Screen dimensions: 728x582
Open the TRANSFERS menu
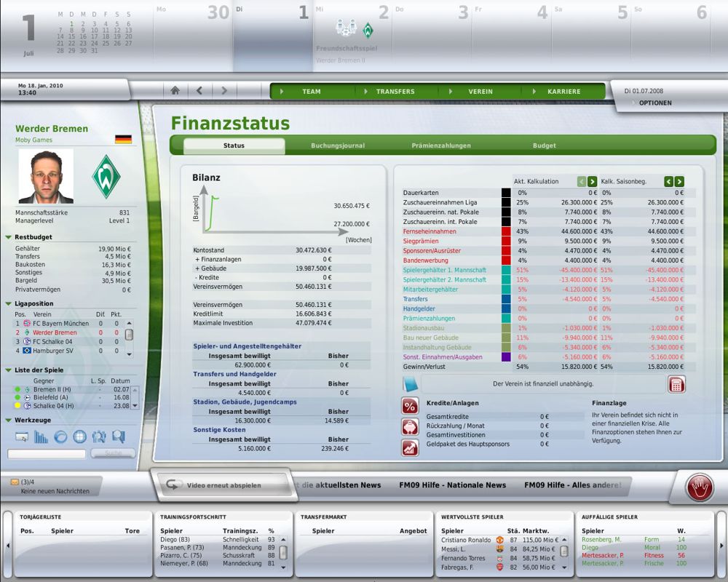click(395, 92)
